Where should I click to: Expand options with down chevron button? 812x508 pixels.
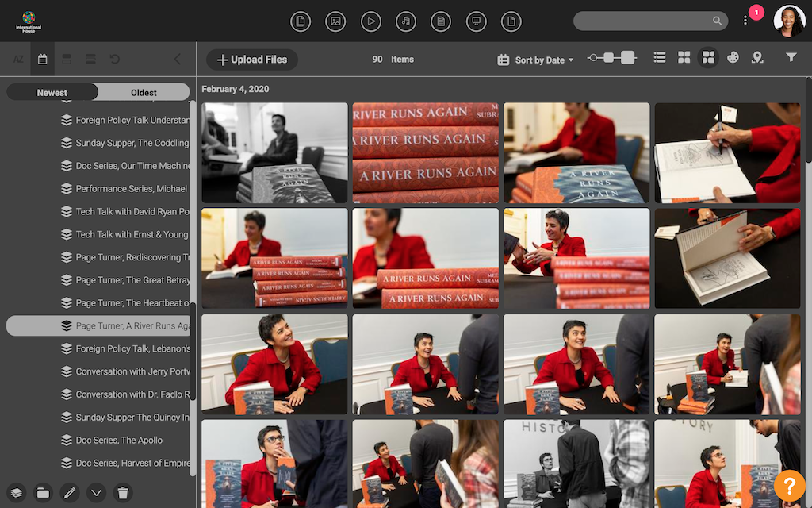(96, 492)
